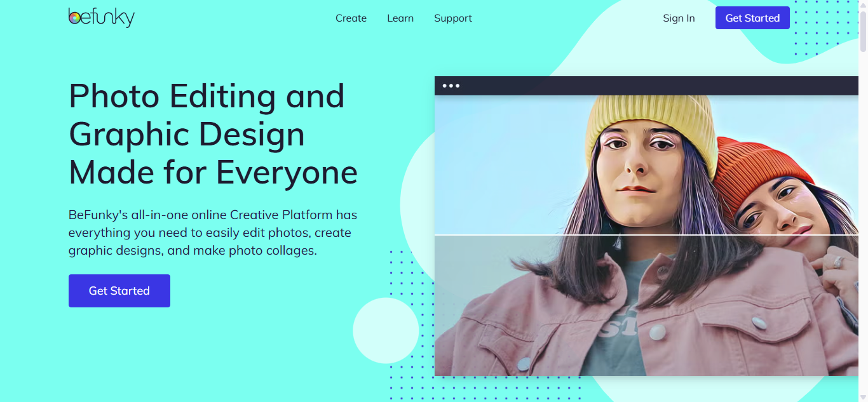This screenshot has height=402, width=868.
Task: Click the BeFunky all-in-one description paragraph
Action: (213, 232)
